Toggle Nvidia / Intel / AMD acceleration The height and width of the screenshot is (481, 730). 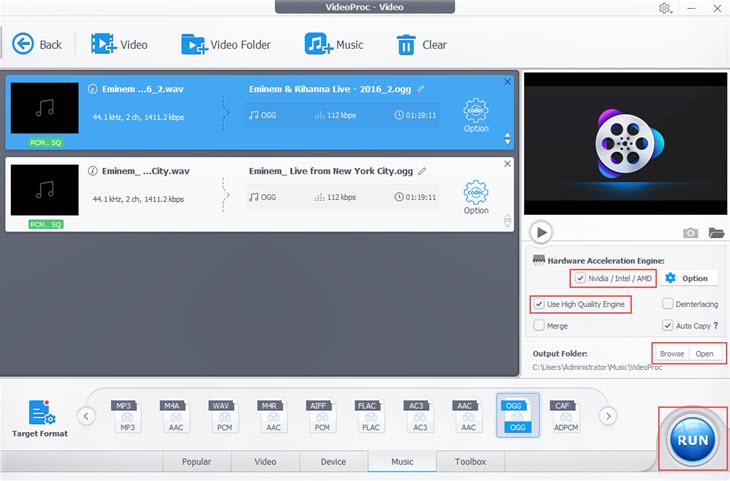(x=580, y=278)
